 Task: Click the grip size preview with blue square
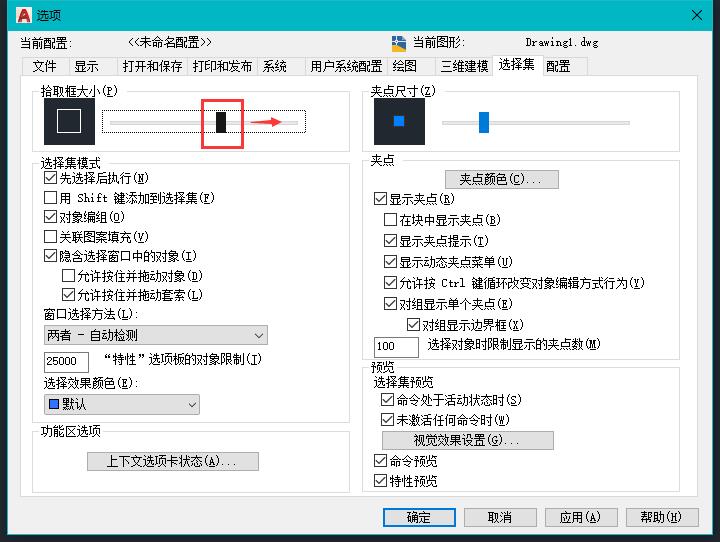click(x=399, y=122)
